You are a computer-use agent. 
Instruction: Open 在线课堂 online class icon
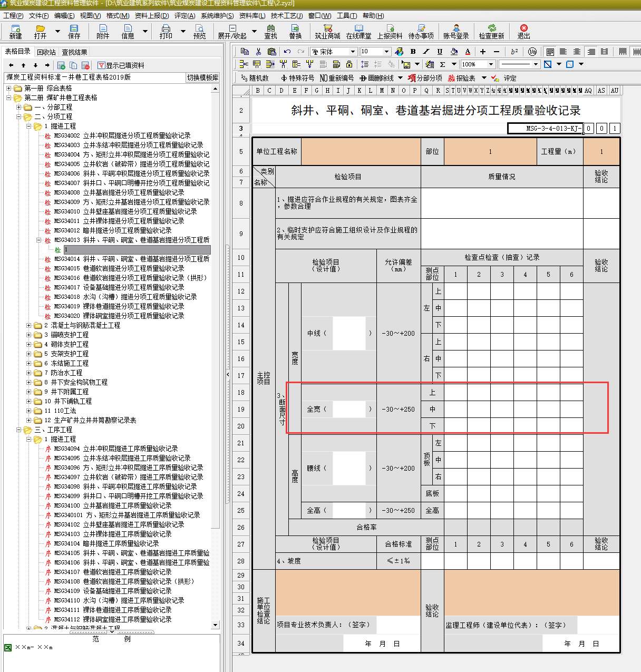pos(358,31)
